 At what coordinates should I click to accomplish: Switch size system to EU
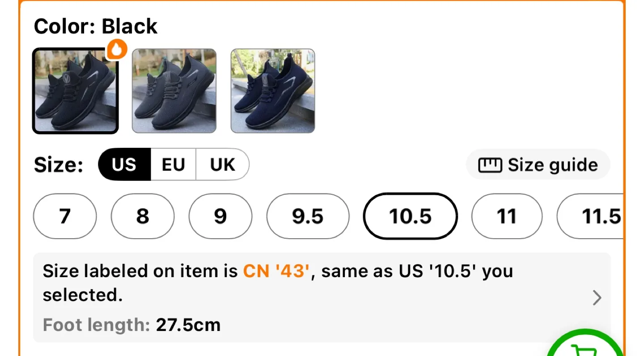click(174, 165)
